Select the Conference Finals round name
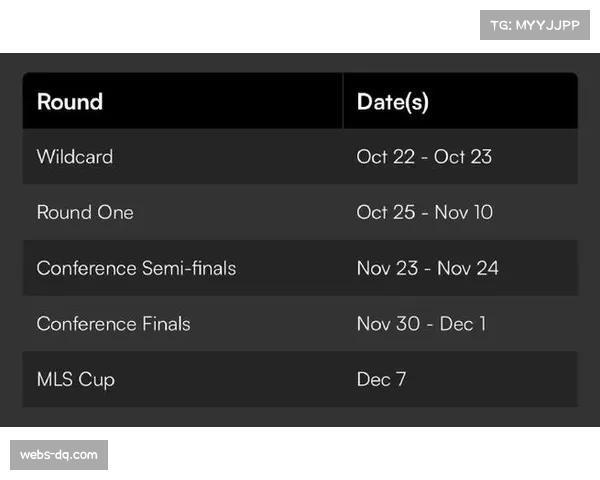The width and height of the screenshot is (600, 480). click(113, 324)
